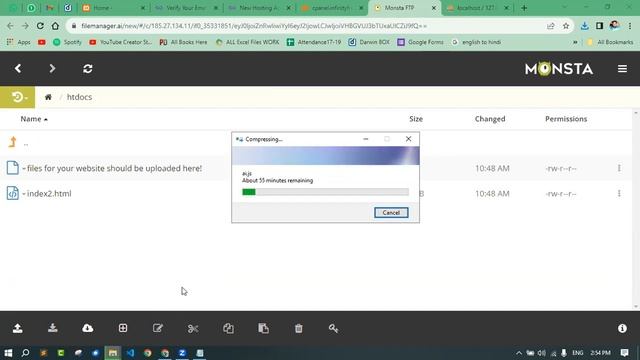Go back using Monsta's left arrow
The width and height of the screenshot is (640, 360).
pyautogui.click(x=18, y=69)
